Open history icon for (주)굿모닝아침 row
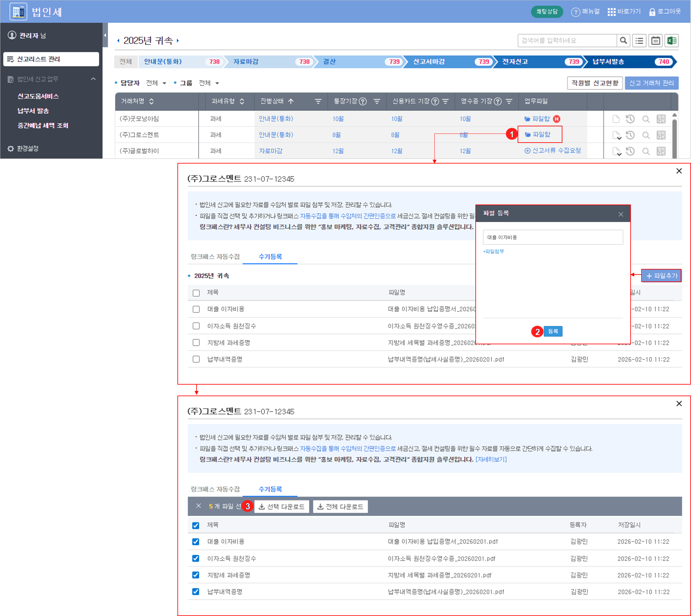This screenshot has height=616, width=691. (x=630, y=119)
